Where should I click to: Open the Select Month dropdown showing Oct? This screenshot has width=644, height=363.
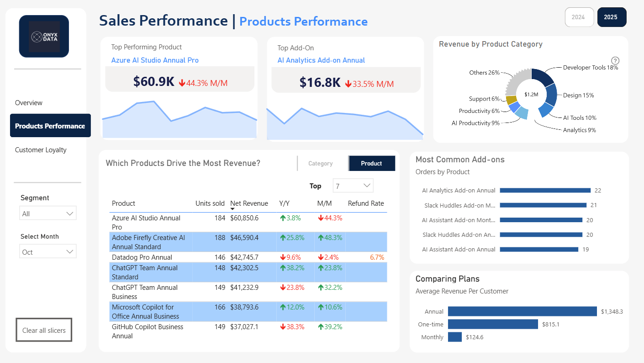point(48,252)
